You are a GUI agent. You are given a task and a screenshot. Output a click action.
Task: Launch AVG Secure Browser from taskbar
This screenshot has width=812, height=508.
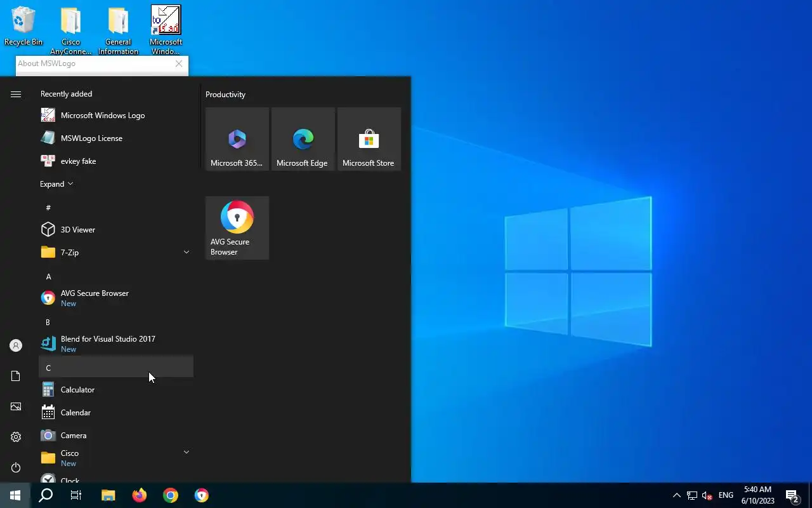coord(202,495)
